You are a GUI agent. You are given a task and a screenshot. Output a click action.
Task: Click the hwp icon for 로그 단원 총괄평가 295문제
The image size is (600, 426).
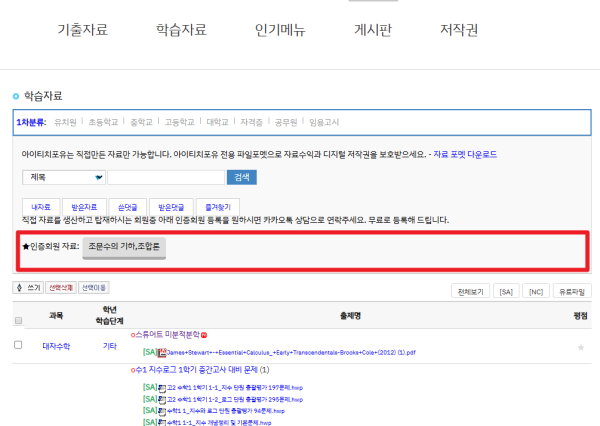click(163, 399)
